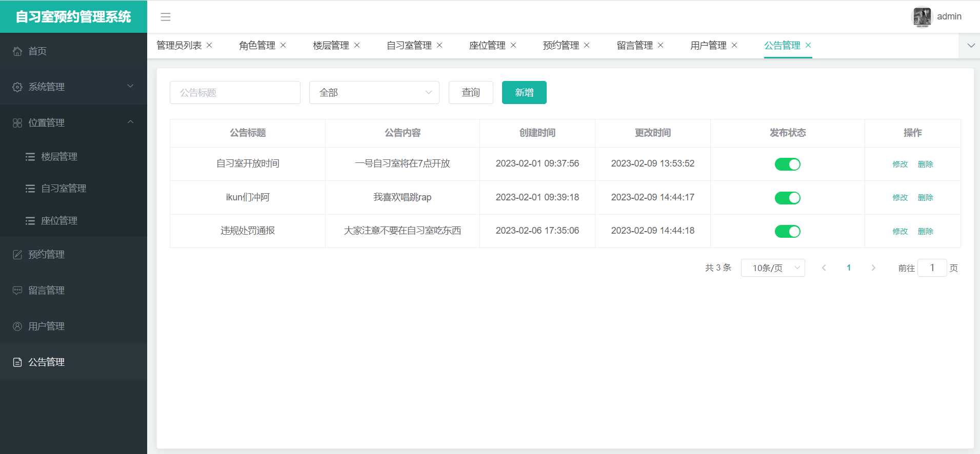Focus the 公告标题 search input
This screenshot has height=454, width=980.
235,93
